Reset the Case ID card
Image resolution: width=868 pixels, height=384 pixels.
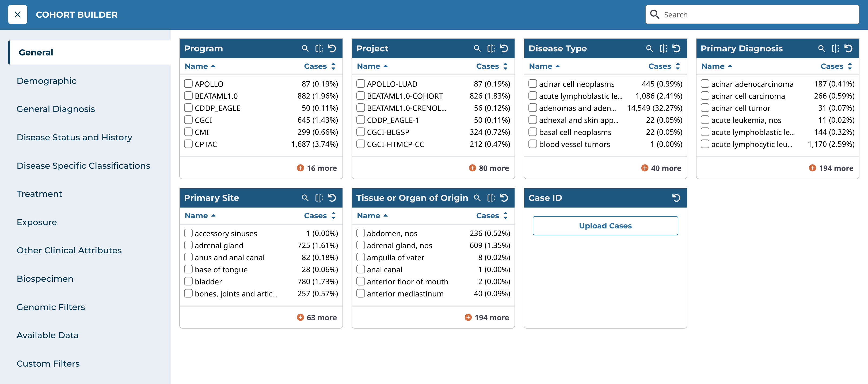pyautogui.click(x=676, y=198)
